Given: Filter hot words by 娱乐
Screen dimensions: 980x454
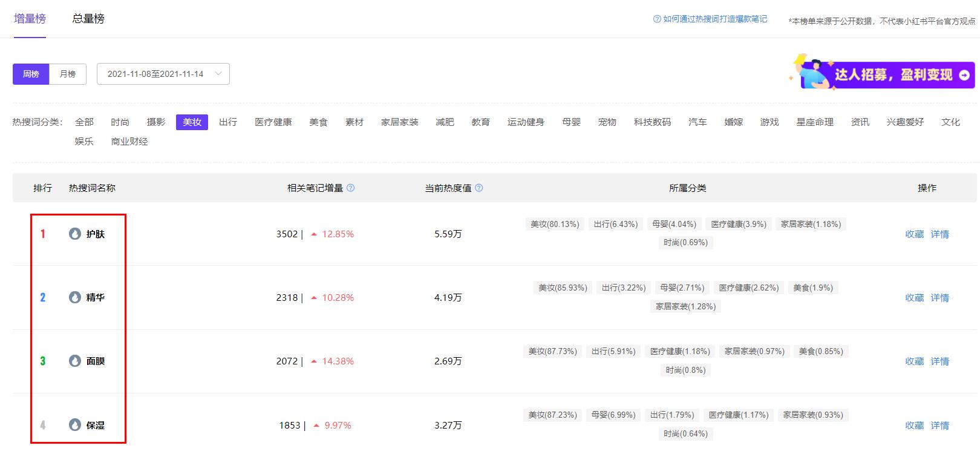Looking at the screenshot, I should pyautogui.click(x=84, y=142).
